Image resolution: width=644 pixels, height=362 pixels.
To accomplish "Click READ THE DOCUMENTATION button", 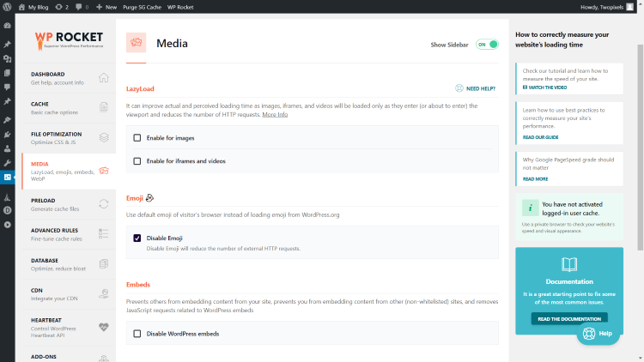I will [x=569, y=319].
